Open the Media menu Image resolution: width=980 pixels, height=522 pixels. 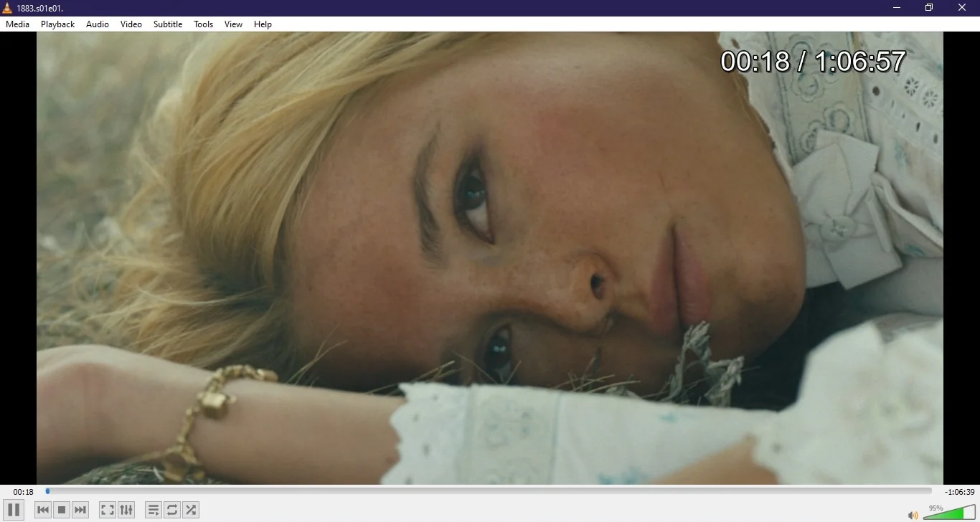click(18, 24)
